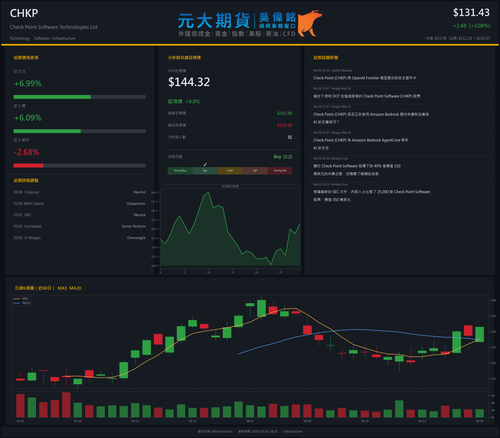Click the +6.99% three-day performance value
Image resolution: width=500 pixels, height=438 pixels.
click(28, 83)
